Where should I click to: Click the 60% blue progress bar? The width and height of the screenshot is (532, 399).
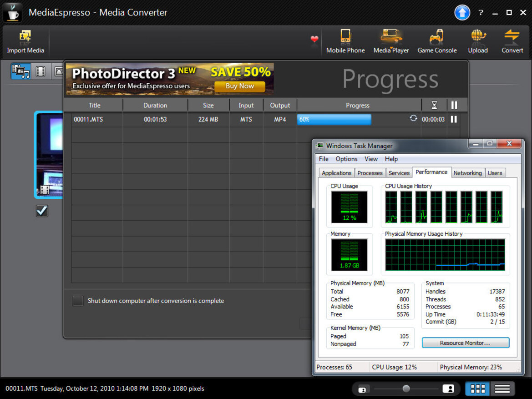click(x=334, y=120)
